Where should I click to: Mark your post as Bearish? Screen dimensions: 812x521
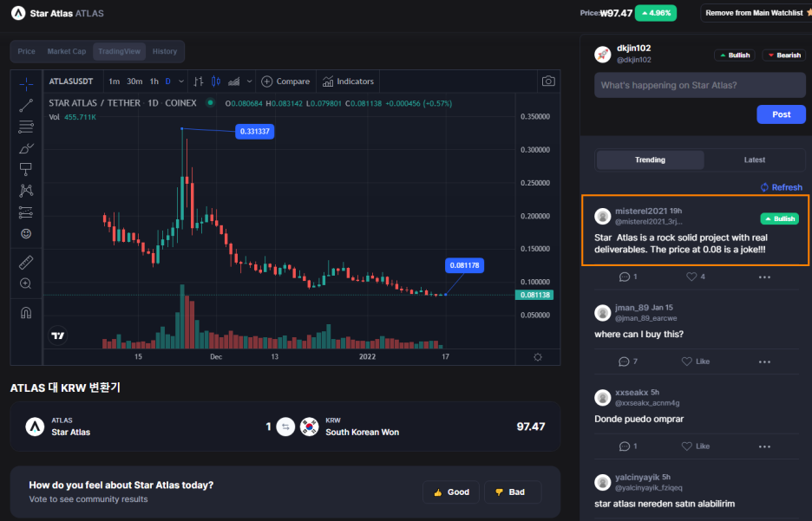(784, 55)
